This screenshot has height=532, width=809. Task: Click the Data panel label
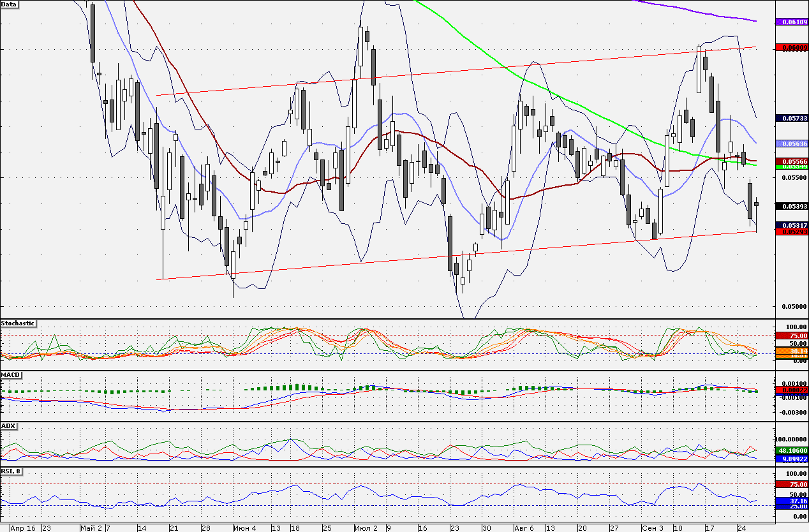click(10, 4)
